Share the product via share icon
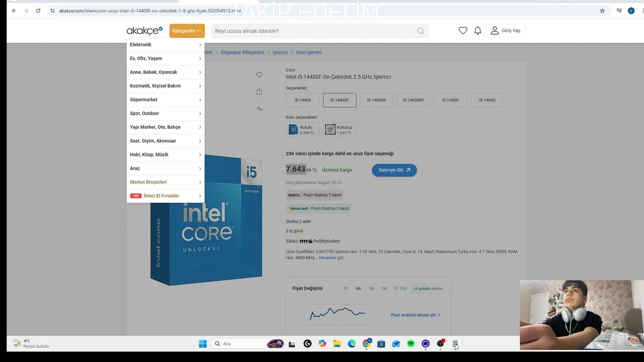This screenshot has width=644, height=362. click(x=259, y=92)
